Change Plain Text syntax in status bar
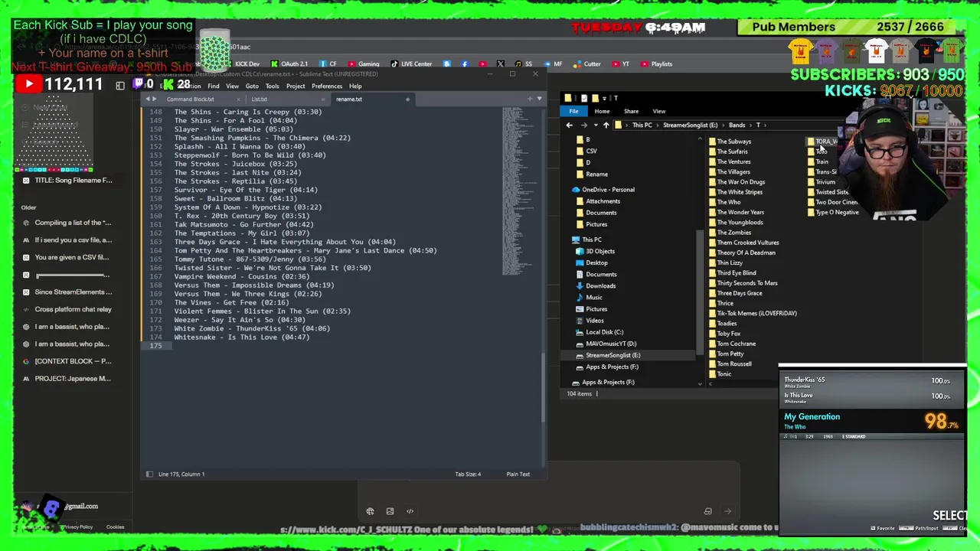980x551 pixels. (518, 474)
